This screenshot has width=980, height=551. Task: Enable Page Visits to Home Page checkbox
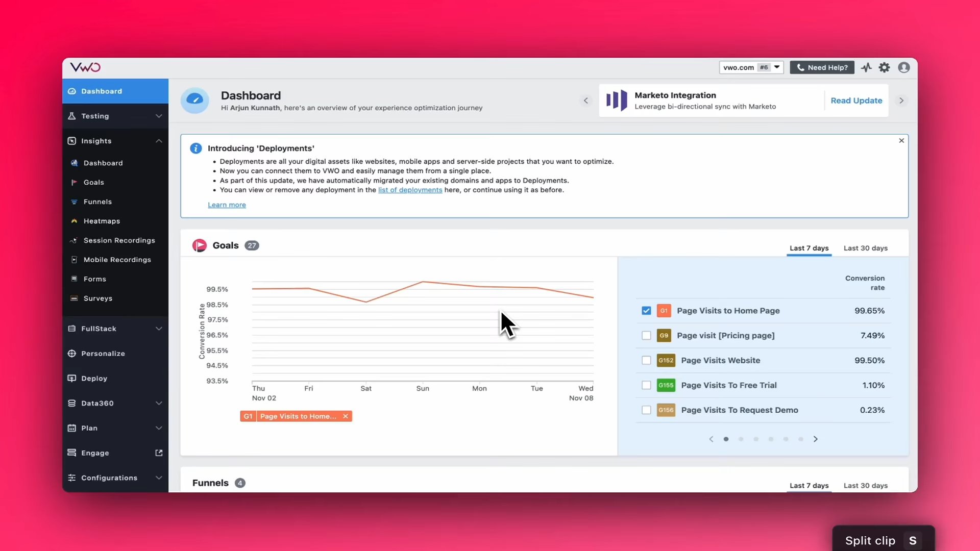click(x=646, y=310)
